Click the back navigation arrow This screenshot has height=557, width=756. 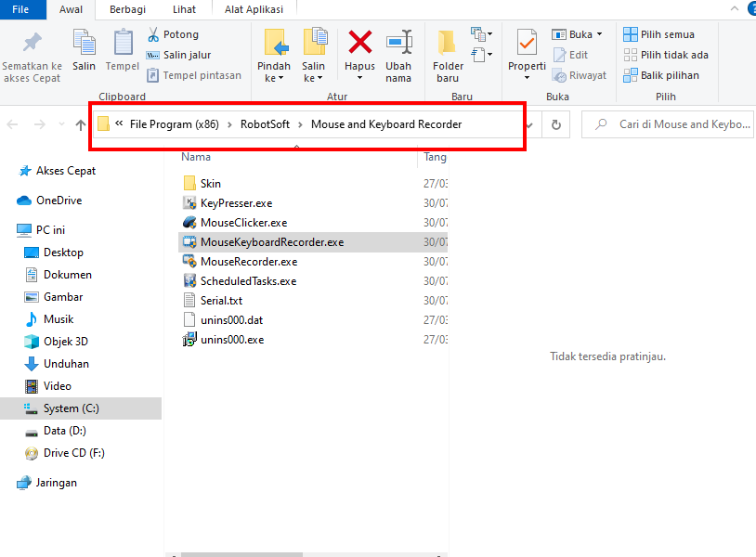tap(12, 124)
